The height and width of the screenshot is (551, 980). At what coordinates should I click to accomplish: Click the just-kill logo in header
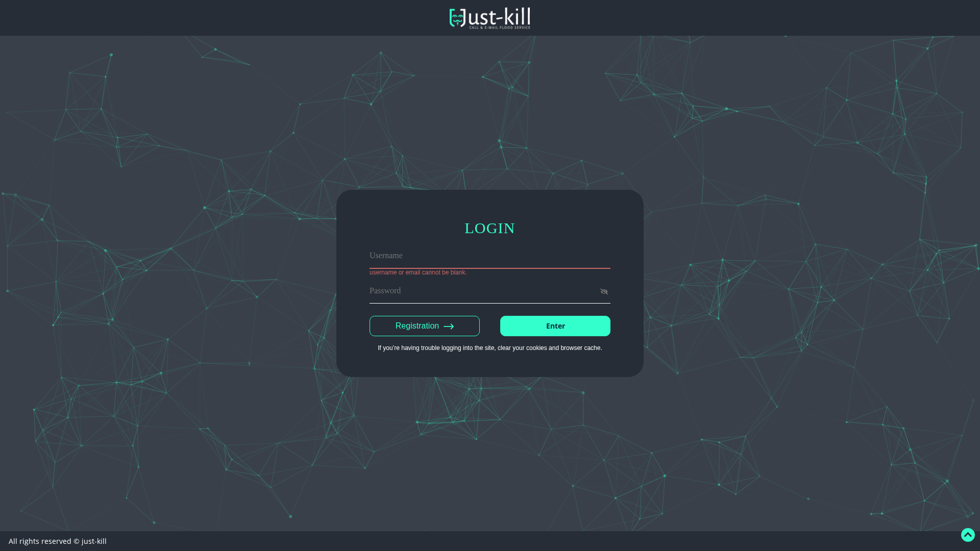(x=489, y=18)
